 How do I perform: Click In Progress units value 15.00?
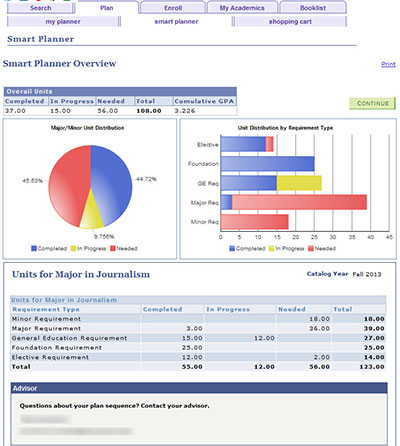[x=60, y=111]
